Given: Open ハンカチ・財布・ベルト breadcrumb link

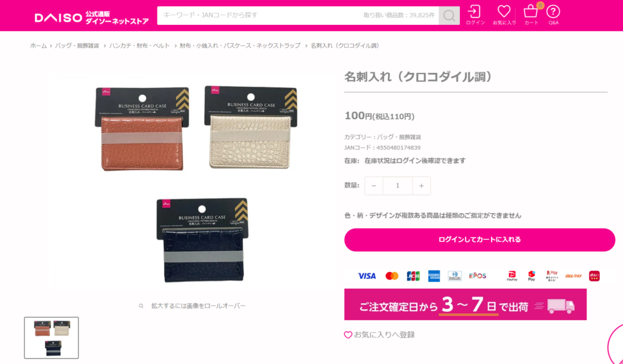Looking at the screenshot, I should (139, 46).
